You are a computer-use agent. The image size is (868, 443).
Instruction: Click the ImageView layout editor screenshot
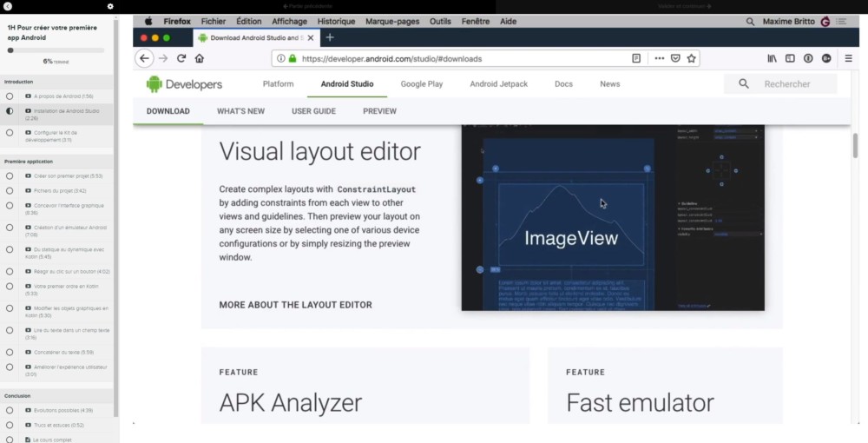[613, 217]
